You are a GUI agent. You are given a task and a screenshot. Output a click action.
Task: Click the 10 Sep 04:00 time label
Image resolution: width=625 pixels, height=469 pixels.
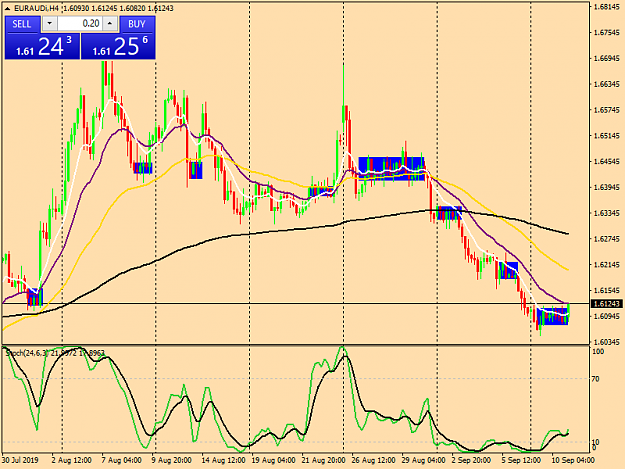(573, 460)
